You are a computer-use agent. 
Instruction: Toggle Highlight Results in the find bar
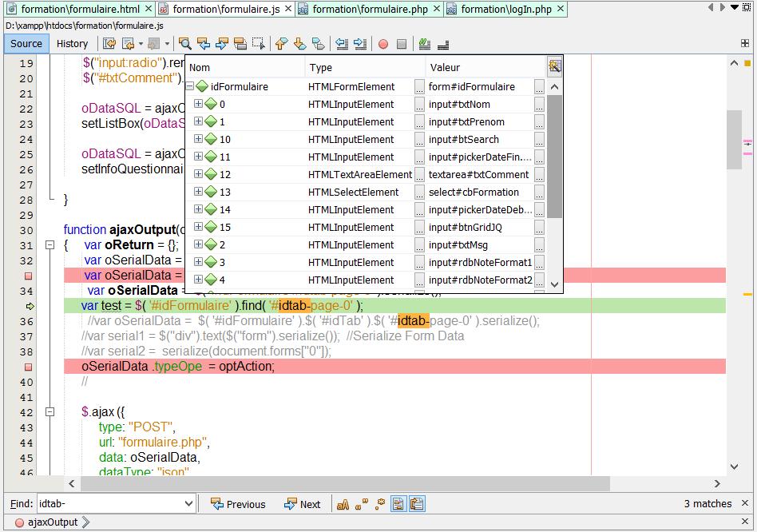coord(398,505)
